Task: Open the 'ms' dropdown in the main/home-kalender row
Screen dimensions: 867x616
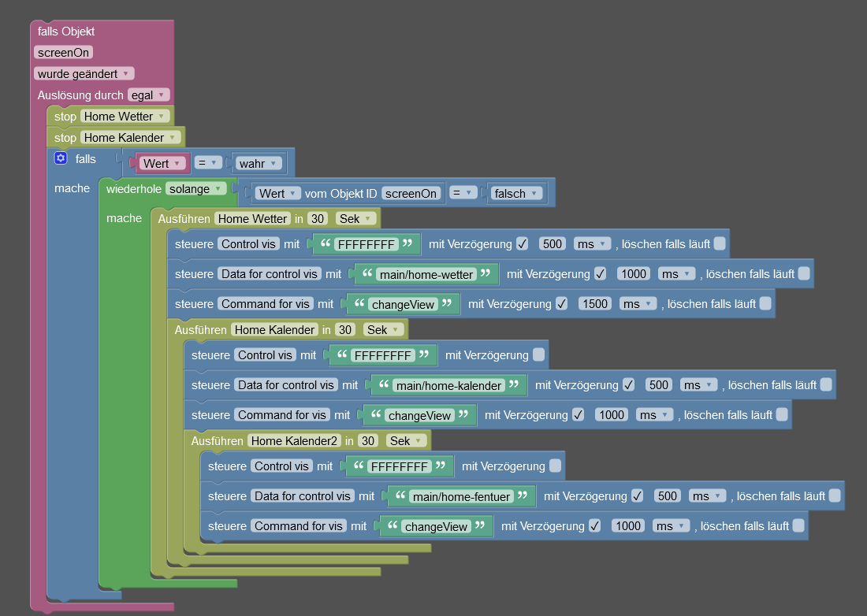Action: click(x=698, y=385)
